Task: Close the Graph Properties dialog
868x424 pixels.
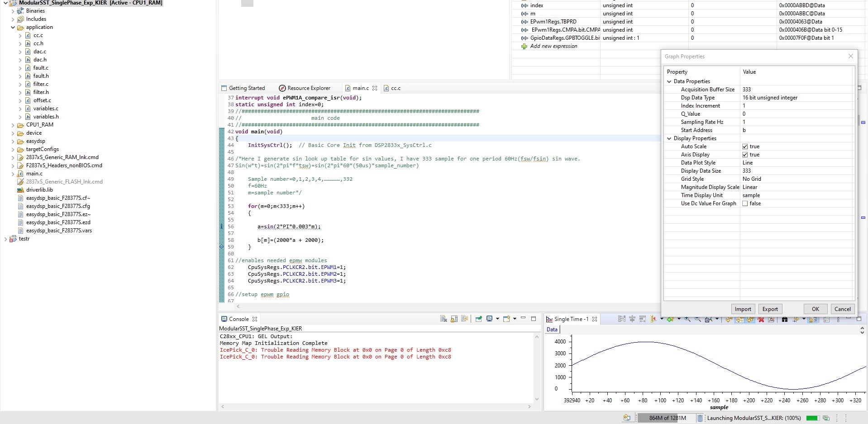Action: 850,56
